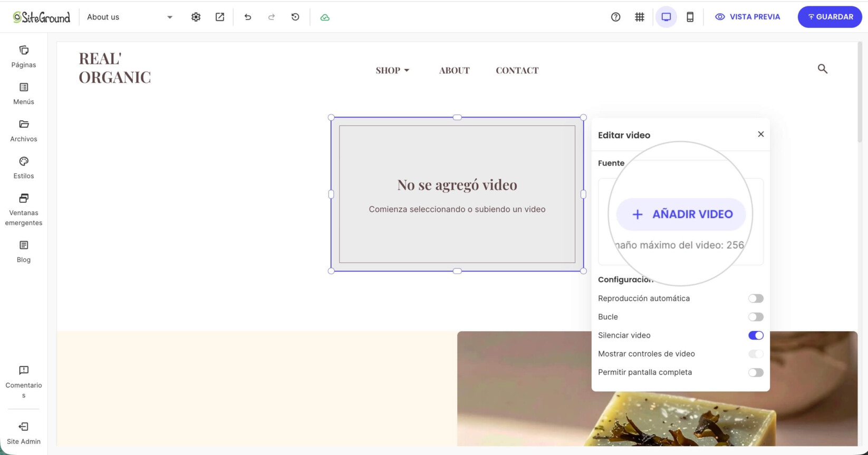The width and height of the screenshot is (868, 455).
Task: Click the page vertical scrollbar
Action: 860,92
